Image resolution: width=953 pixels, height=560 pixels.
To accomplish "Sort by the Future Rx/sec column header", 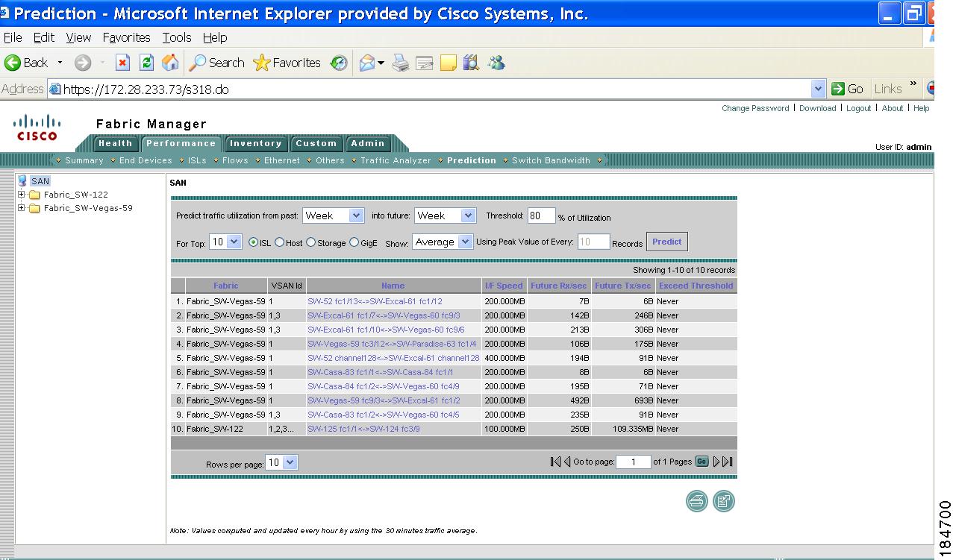I will tap(559, 286).
